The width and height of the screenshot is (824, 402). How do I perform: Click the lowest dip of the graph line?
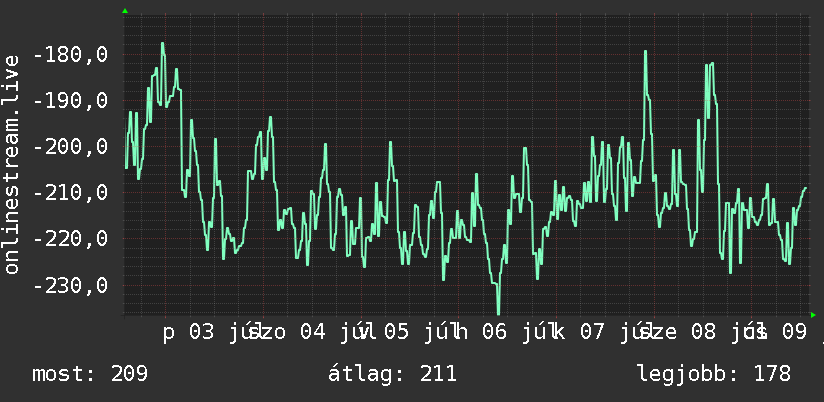point(498,313)
